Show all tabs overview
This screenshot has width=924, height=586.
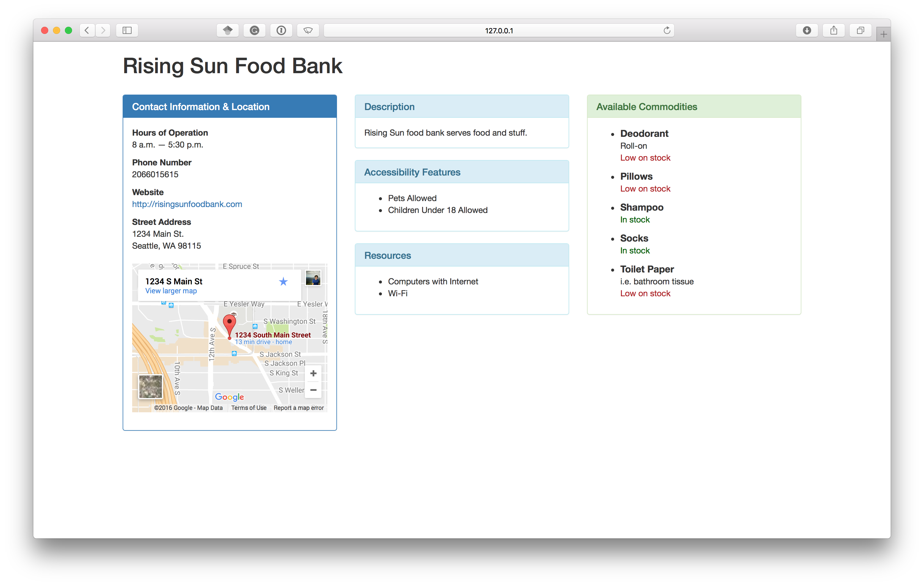pyautogui.click(x=860, y=30)
